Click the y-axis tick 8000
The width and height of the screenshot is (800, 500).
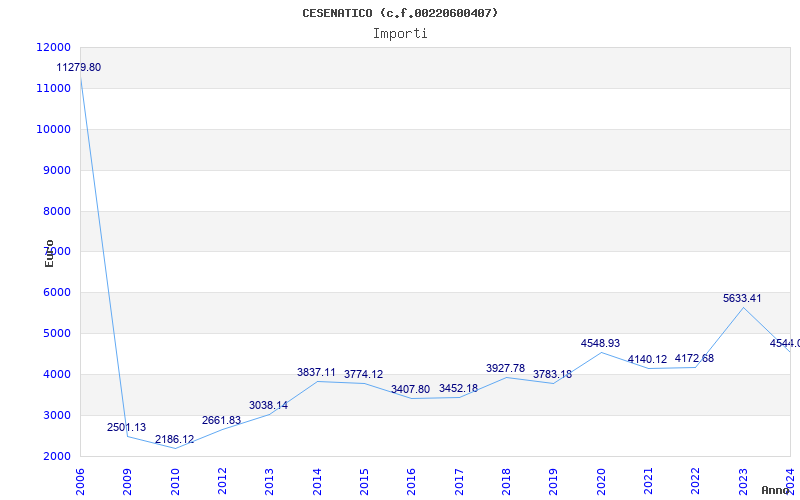coord(56,211)
